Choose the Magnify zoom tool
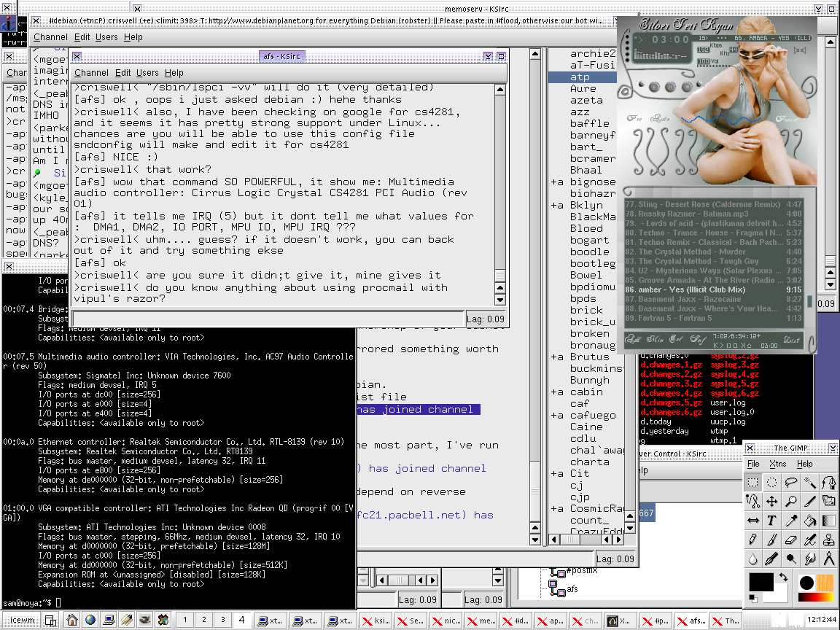Screen dimensions: 840x630 point(790,502)
